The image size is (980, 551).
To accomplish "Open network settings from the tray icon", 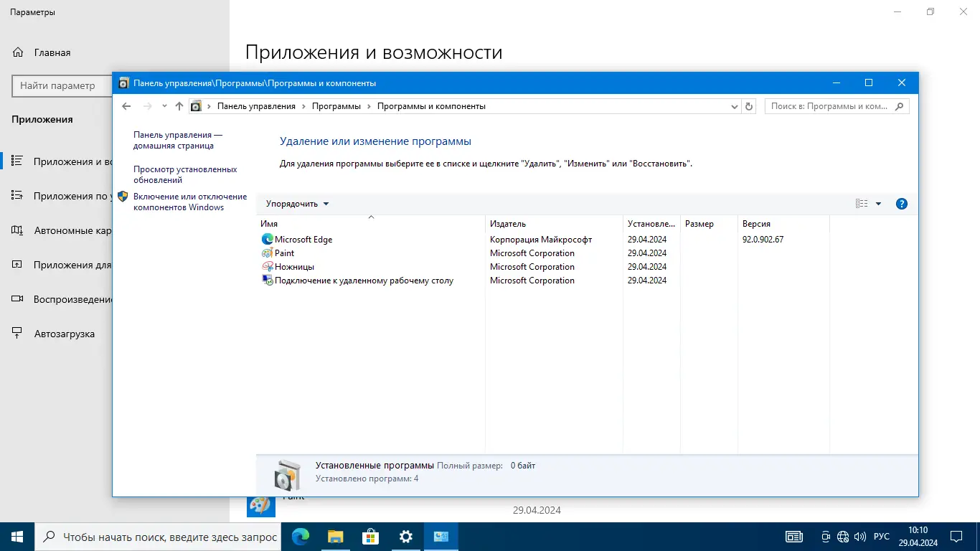I will (842, 536).
